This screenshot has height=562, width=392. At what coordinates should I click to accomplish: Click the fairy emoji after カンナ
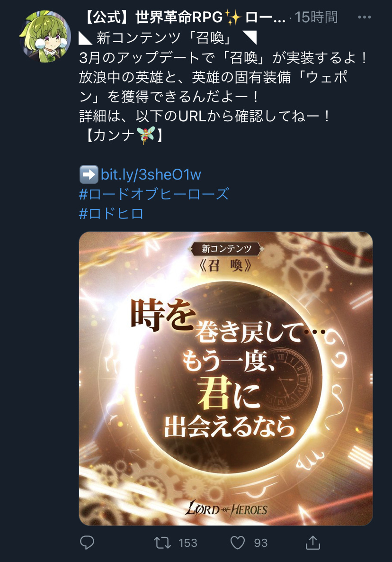pyautogui.click(x=147, y=135)
